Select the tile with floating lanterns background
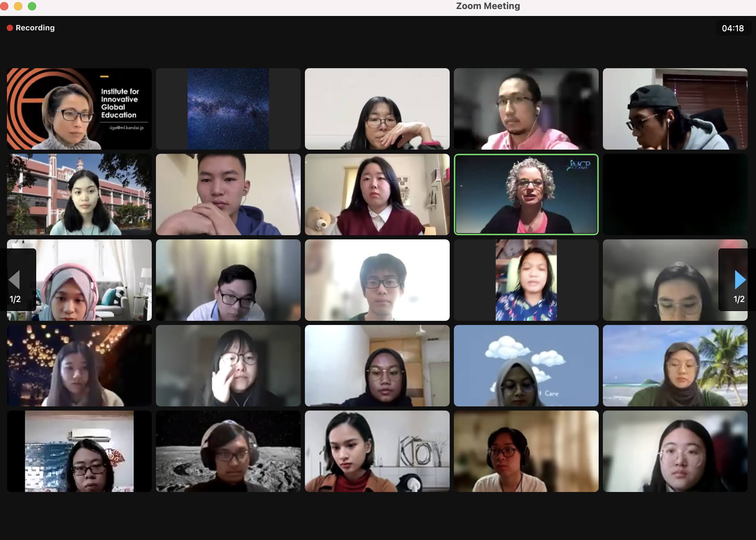Image resolution: width=756 pixels, height=540 pixels. point(79,366)
